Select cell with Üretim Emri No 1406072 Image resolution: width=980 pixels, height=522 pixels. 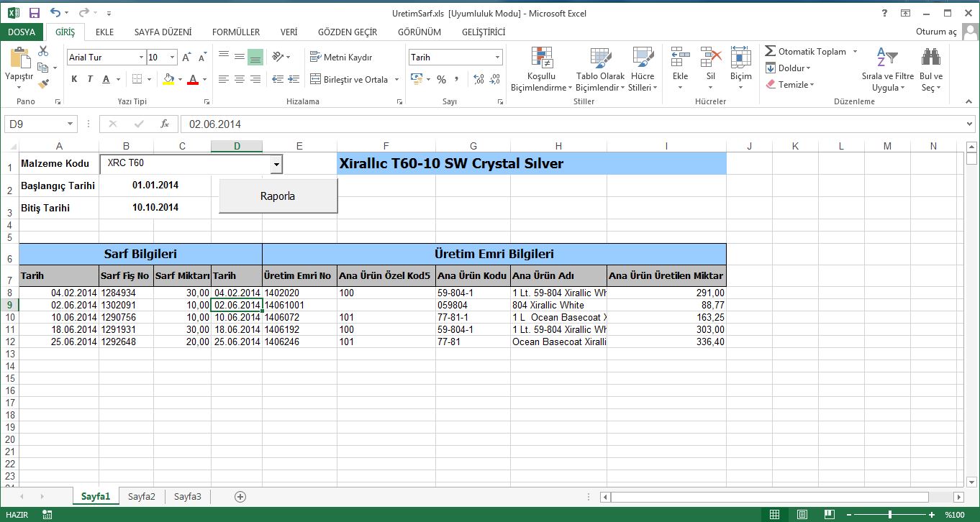pyautogui.click(x=299, y=317)
